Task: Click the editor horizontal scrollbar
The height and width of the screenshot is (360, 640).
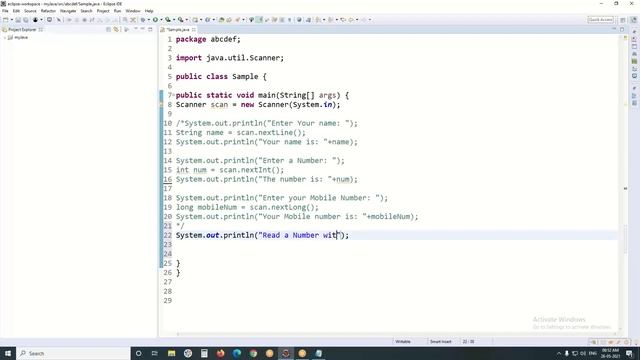Action: 396,334
